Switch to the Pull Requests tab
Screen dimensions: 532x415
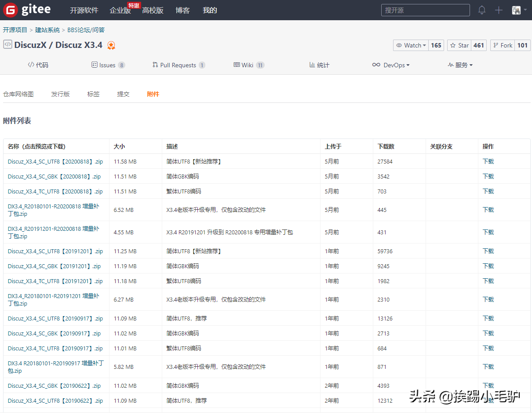coord(179,65)
